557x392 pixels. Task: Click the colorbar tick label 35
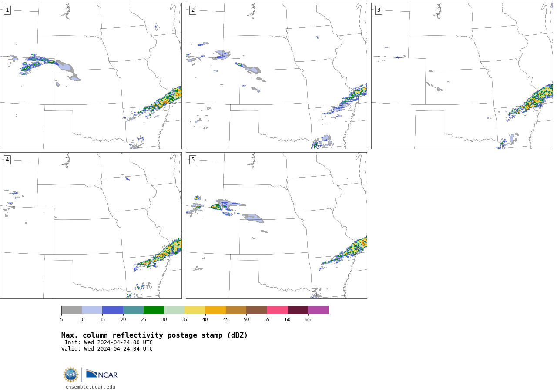(x=185, y=320)
